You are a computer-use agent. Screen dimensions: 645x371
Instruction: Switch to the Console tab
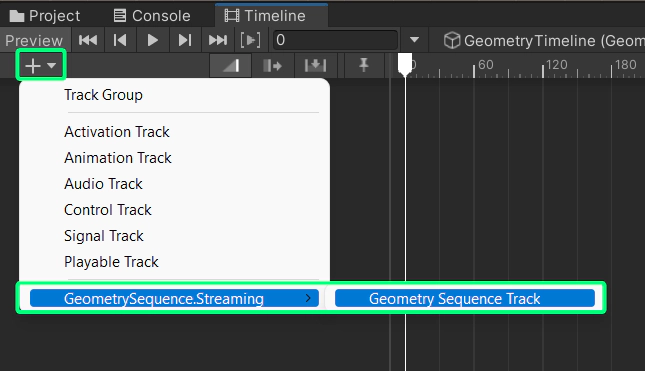(x=152, y=16)
